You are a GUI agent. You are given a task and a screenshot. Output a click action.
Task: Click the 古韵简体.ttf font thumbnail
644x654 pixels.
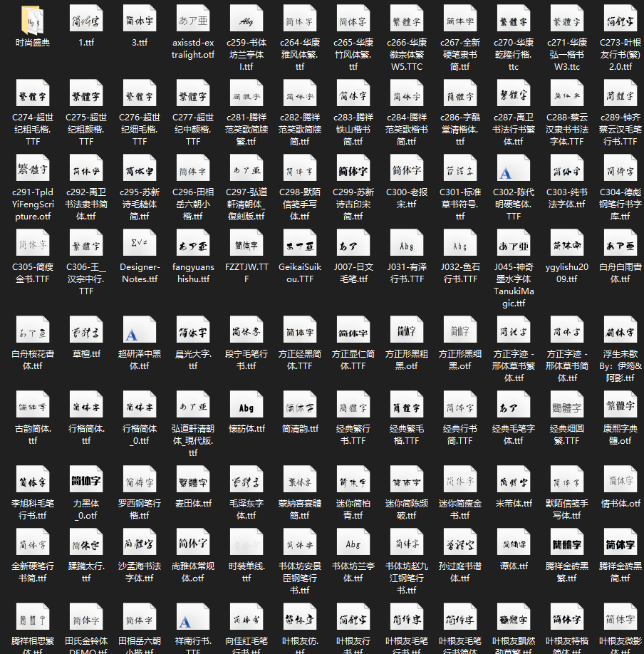(33, 405)
